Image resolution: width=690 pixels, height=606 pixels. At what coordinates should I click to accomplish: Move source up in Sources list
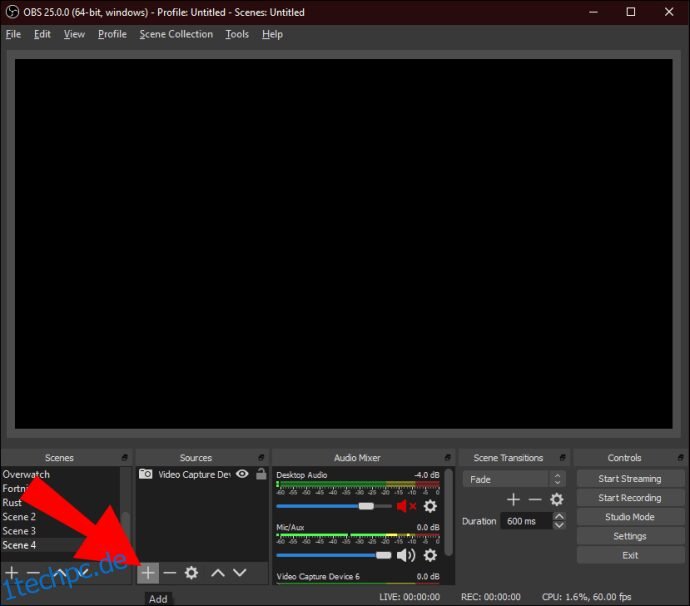click(218, 573)
